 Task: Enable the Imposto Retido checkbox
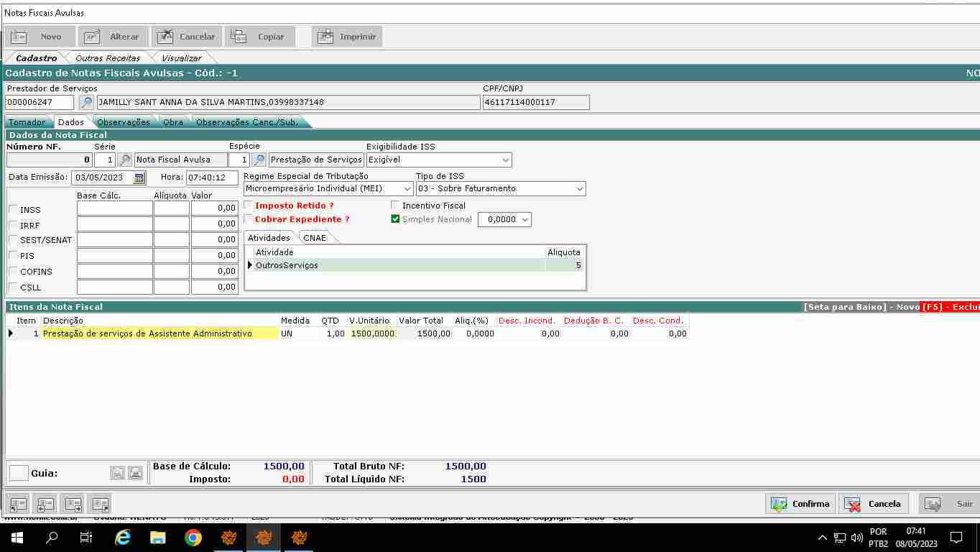point(249,206)
